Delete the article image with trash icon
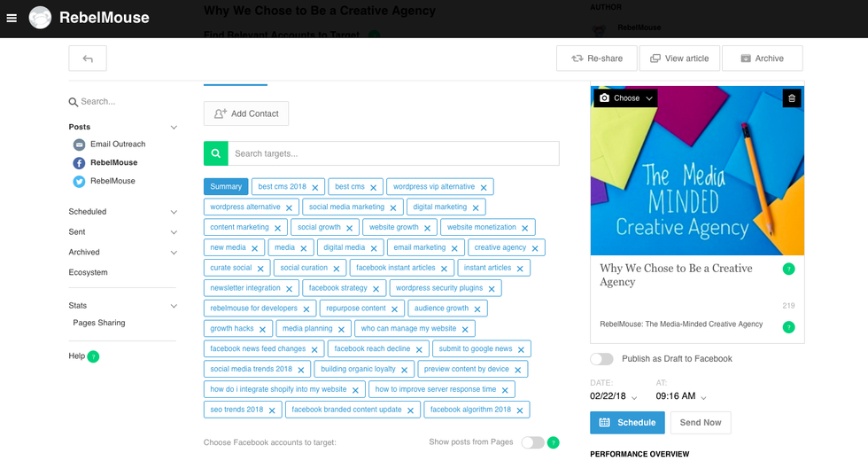Image resolution: width=868 pixels, height=461 pixels. pyautogui.click(x=791, y=98)
